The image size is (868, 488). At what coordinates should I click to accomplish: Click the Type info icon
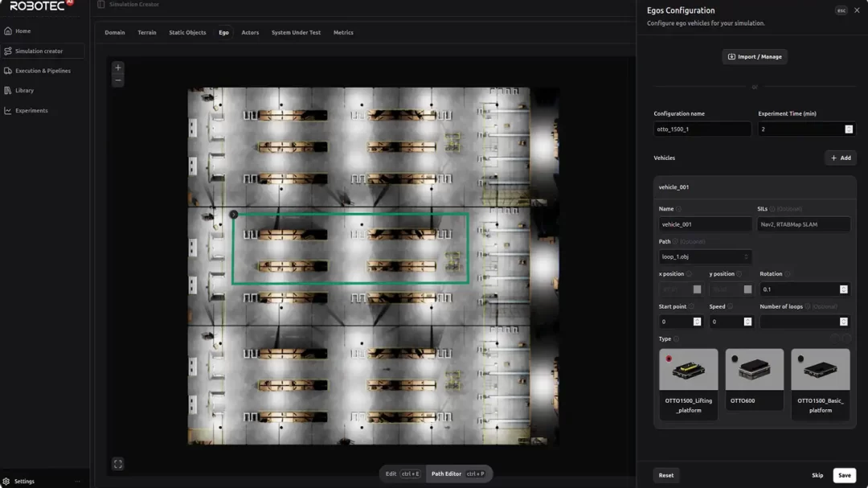tap(677, 339)
